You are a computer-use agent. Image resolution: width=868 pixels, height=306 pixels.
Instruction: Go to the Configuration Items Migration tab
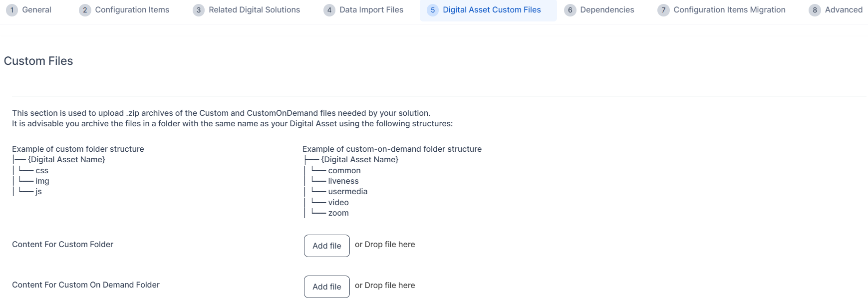729,10
